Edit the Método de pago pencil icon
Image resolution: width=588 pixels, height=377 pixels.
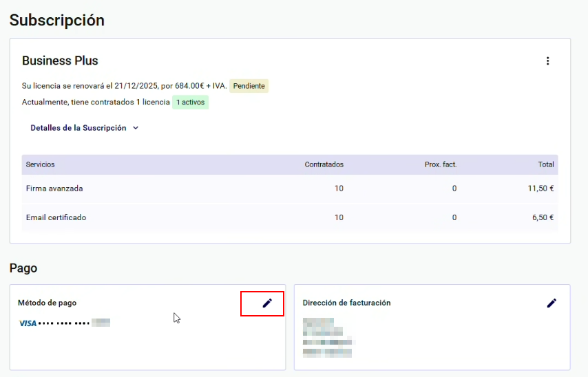[267, 303]
